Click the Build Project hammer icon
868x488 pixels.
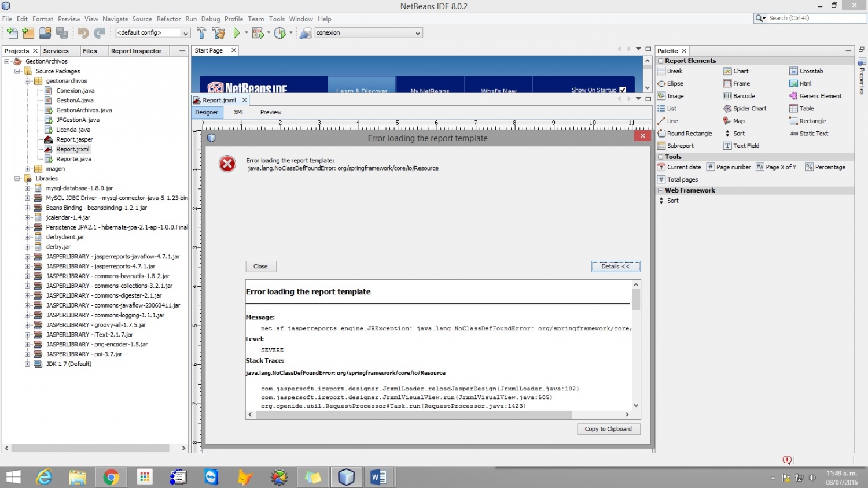click(201, 33)
